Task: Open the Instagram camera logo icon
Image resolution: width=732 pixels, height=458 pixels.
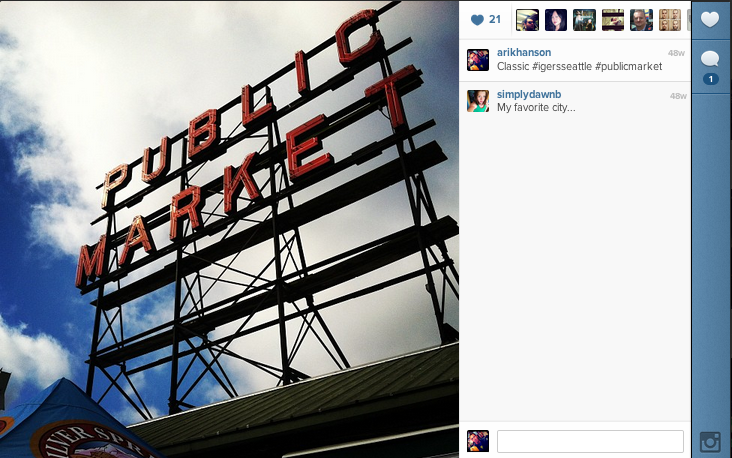Action: pyautogui.click(x=710, y=442)
